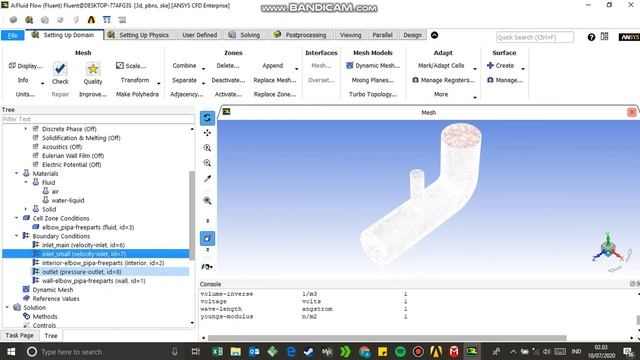
Task: Open the Steam taskbar icon
Action: pos(309,351)
